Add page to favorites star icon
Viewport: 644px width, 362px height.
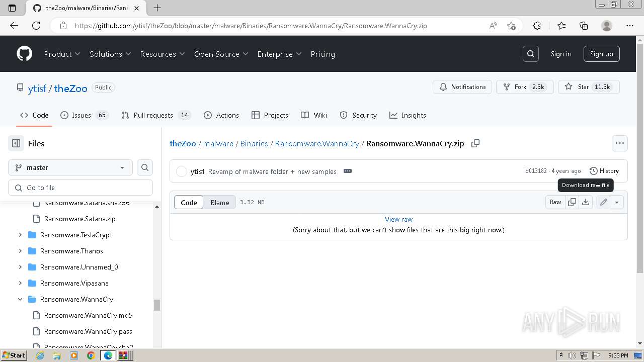pos(511,26)
